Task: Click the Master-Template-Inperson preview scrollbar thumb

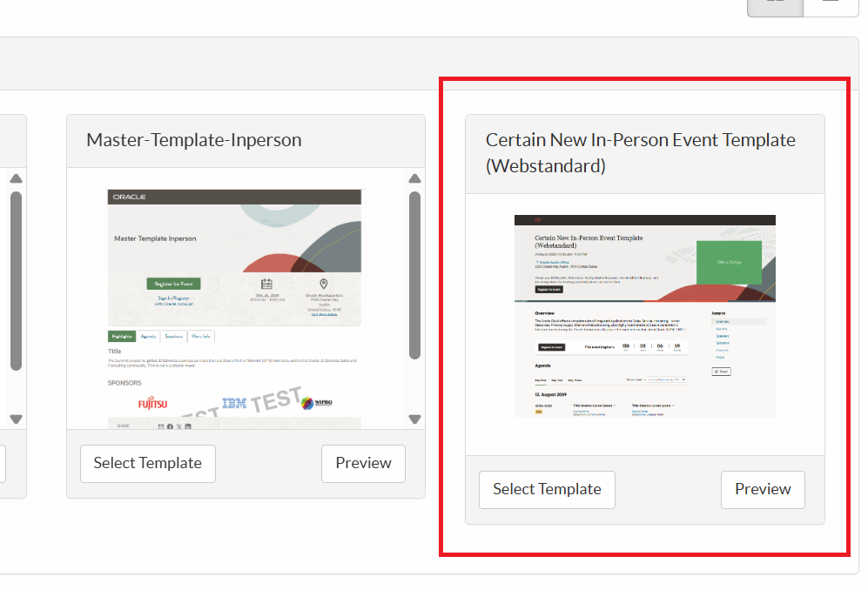Action: (x=414, y=275)
